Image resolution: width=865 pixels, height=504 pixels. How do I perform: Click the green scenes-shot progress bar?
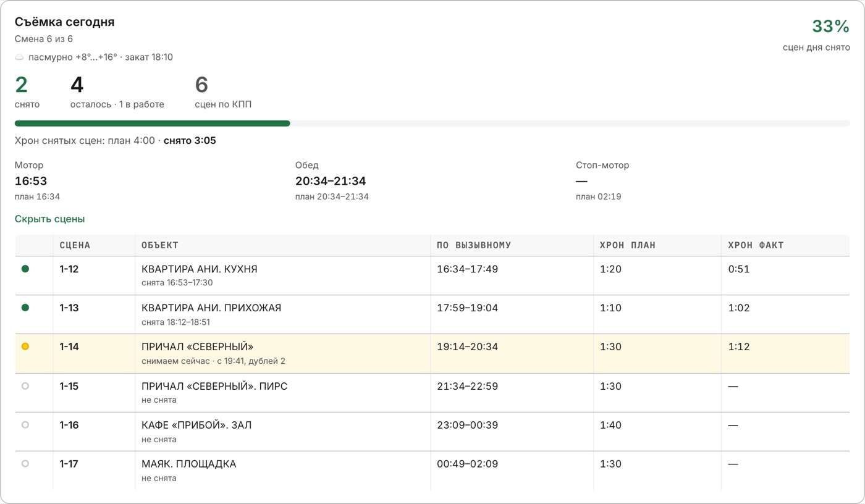pyautogui.click(x=153, y=124)
